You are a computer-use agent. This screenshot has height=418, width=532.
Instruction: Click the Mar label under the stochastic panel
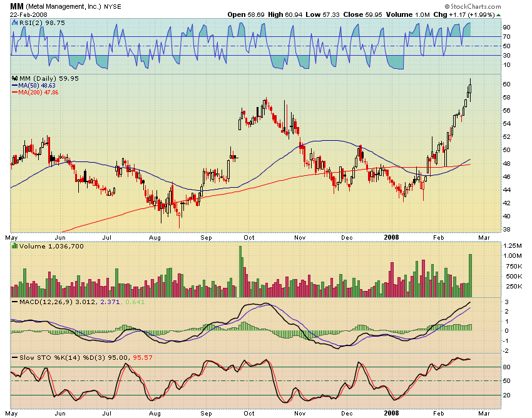click(x=484, y=413)
